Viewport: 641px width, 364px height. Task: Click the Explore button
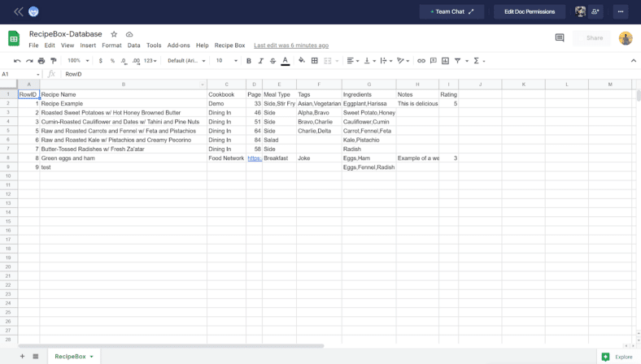coord(618,357)
